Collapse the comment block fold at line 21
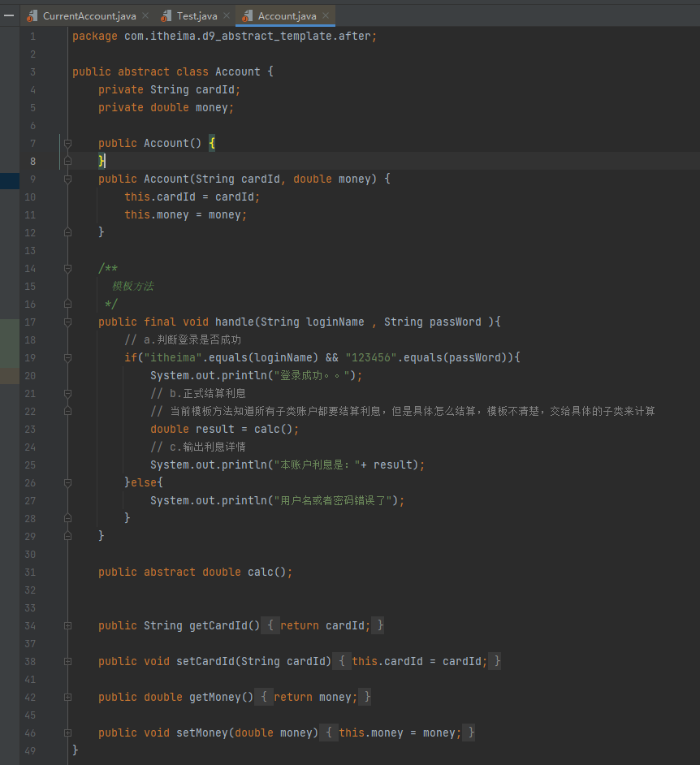The image size is (700, 765). pos(67,393)
